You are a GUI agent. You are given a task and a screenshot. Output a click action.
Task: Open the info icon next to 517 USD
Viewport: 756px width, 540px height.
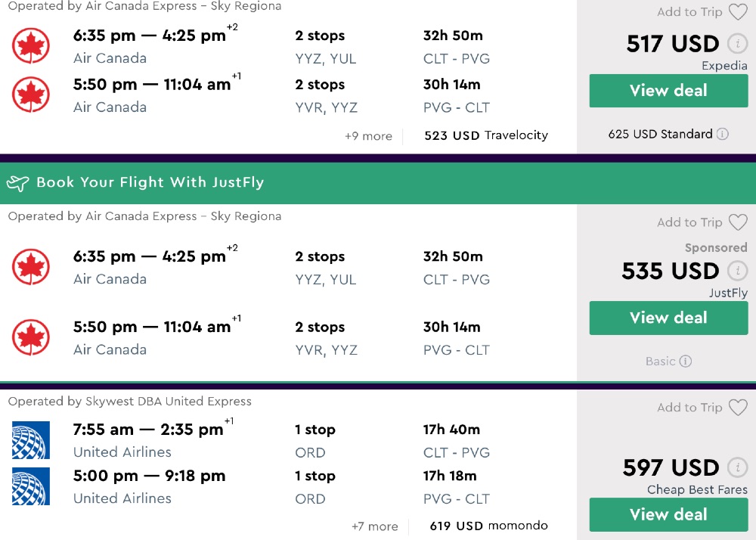pyautogui.click(x=737, y=44)
